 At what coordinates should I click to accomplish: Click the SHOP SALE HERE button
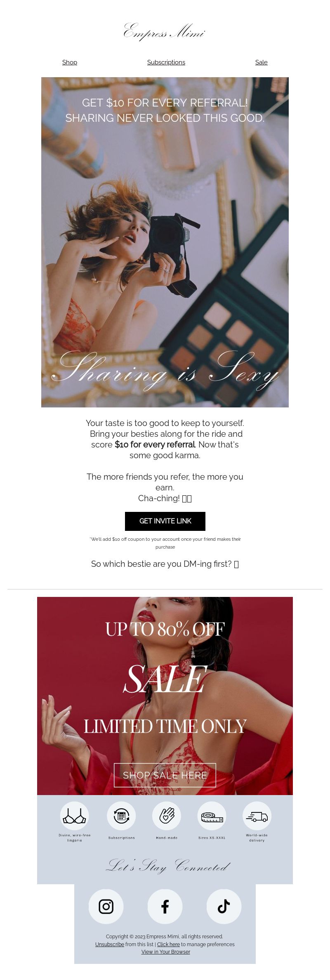(x=165, y=775)
